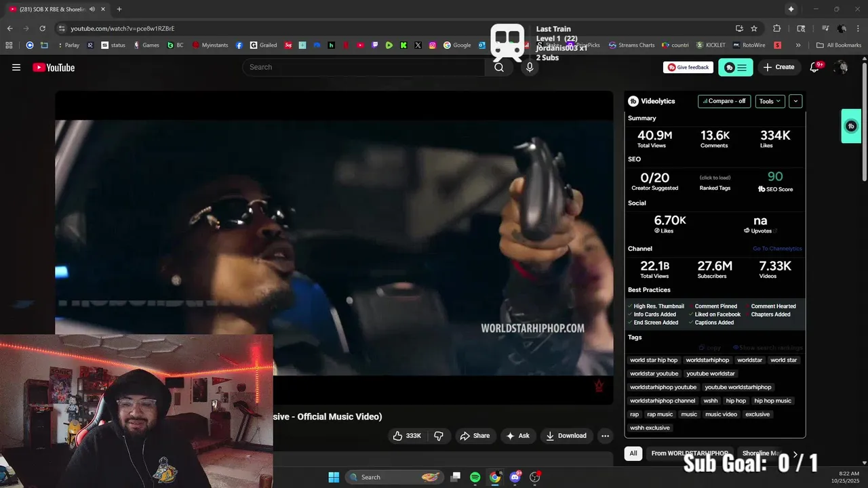Select From WORLDSTARHIPHOP chip
This screenshot has height=488, width=868.
click(x=690, y=453)
